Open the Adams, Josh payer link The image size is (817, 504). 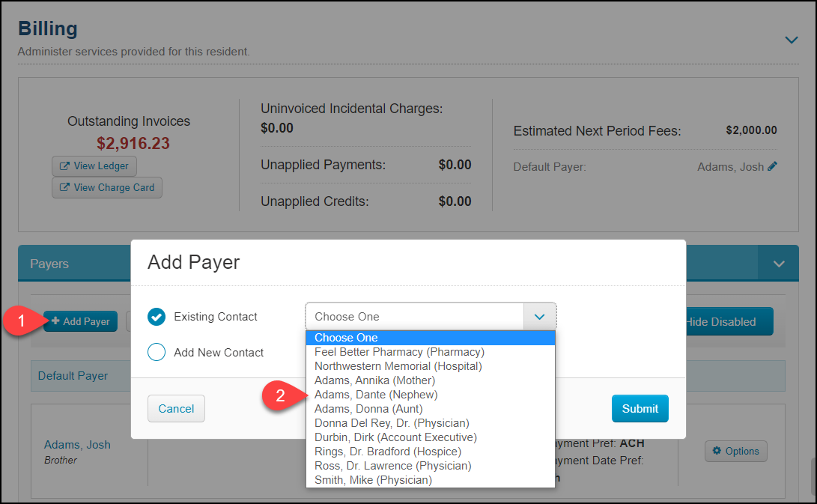[77, 445]
